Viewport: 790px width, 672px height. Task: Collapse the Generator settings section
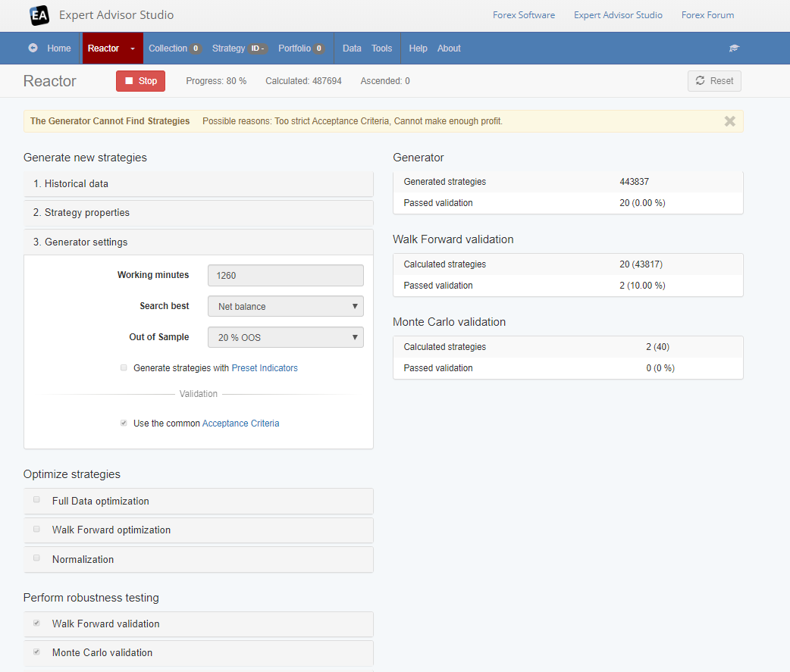click(199, 242)
